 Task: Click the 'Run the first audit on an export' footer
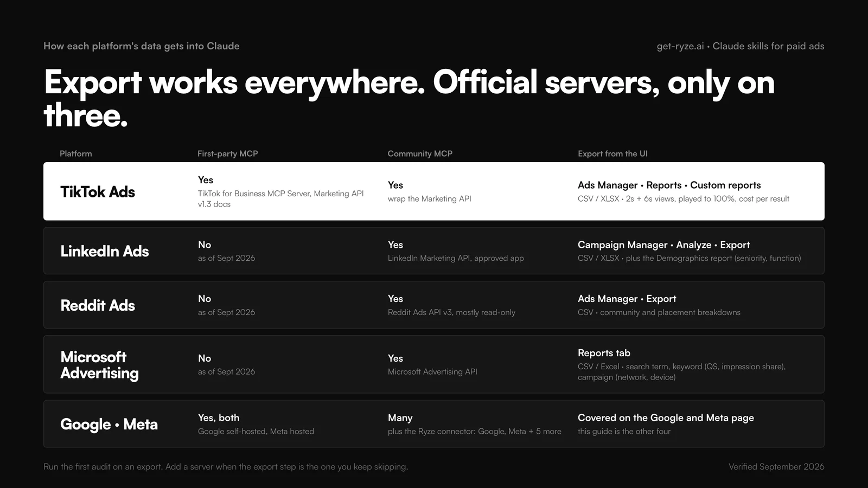226,467
